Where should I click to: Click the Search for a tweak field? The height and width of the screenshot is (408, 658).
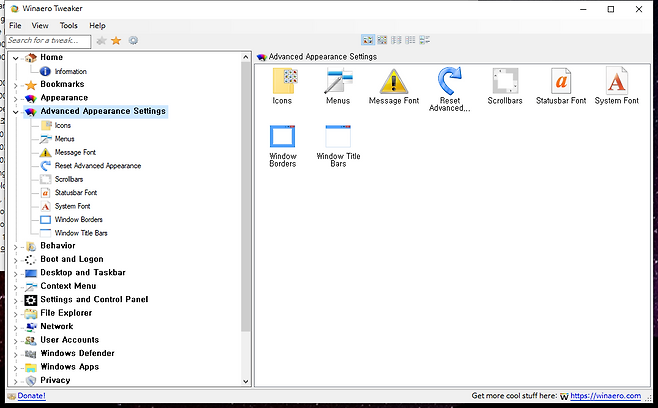[x=47, y=41]
